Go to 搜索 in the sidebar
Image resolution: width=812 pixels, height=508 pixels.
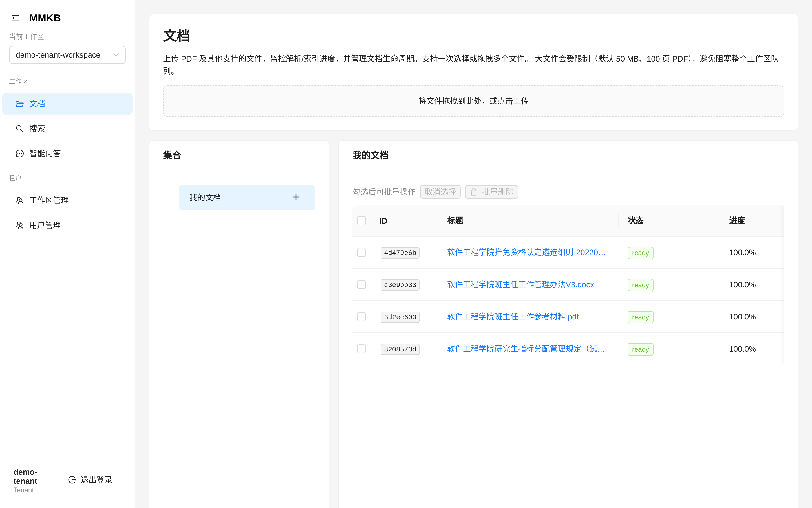67,129
